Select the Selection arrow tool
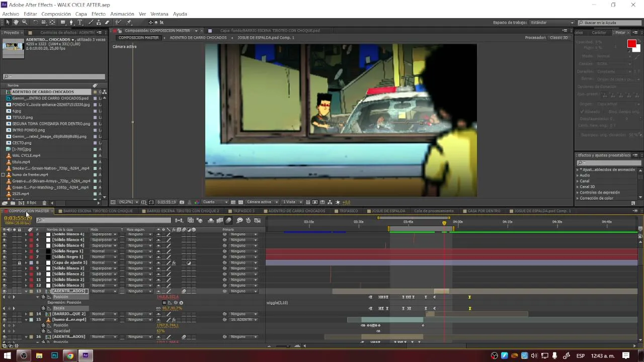Viewport: 644px width, 362px height. 8,22
